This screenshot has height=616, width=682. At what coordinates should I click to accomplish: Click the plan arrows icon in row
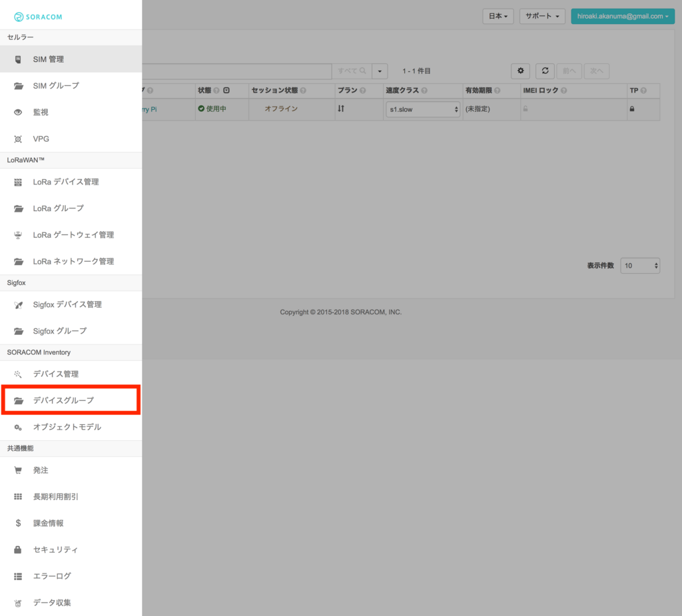coord(341,109)
